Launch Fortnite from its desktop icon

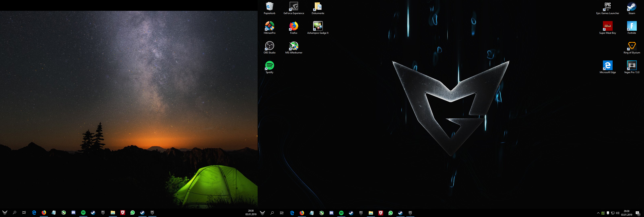[632, 27]
